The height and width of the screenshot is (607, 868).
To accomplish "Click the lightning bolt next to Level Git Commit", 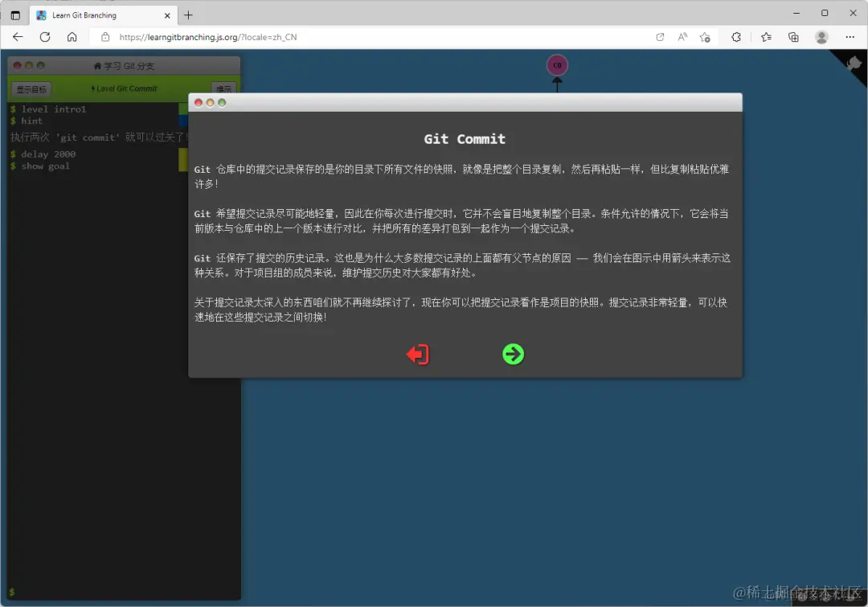I will (94, 88).
